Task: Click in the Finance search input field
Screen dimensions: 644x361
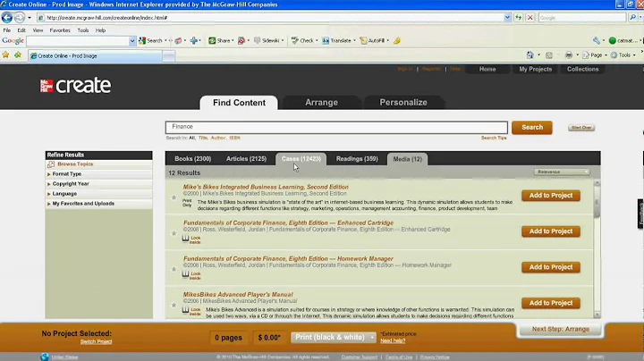Action: (x=336, y=127)
